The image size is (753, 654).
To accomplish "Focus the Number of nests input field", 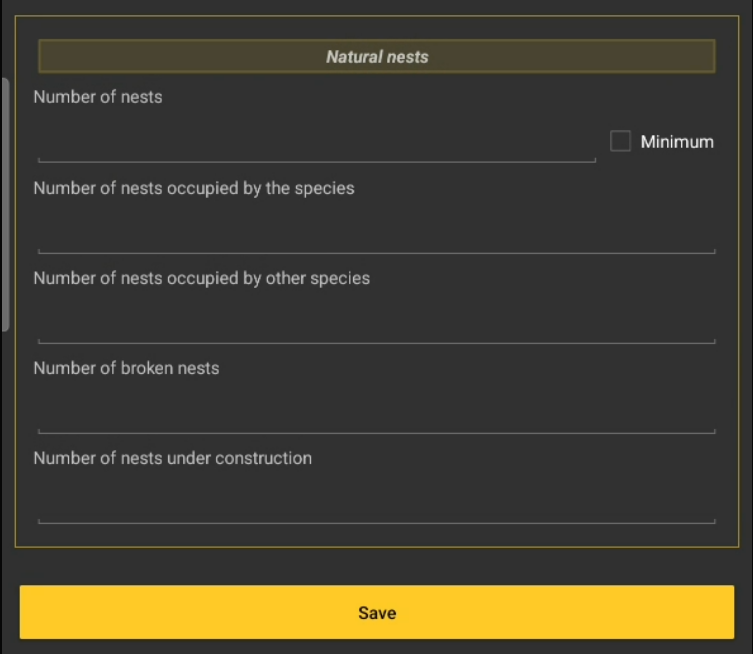I will (x=316, y=143).
